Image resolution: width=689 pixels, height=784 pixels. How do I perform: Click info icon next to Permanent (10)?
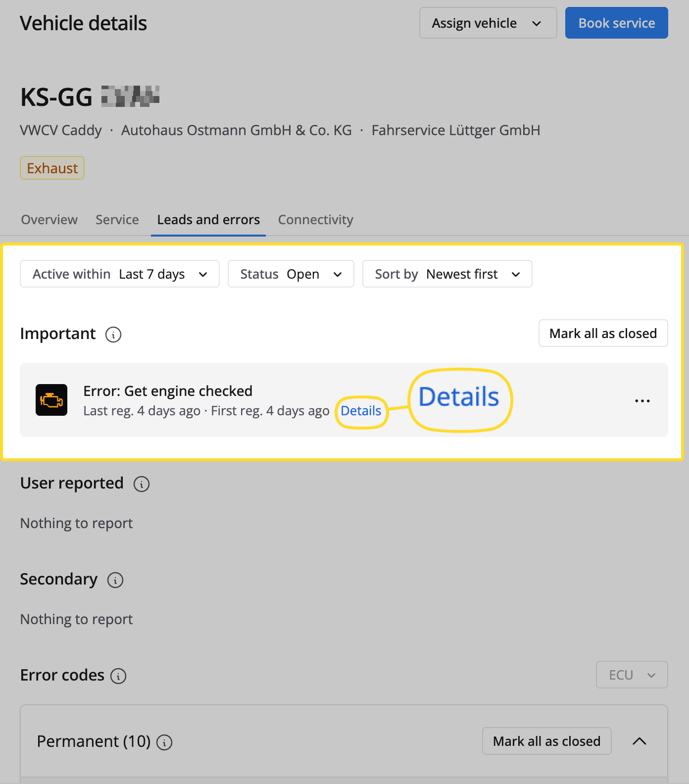tap(164, 742)
